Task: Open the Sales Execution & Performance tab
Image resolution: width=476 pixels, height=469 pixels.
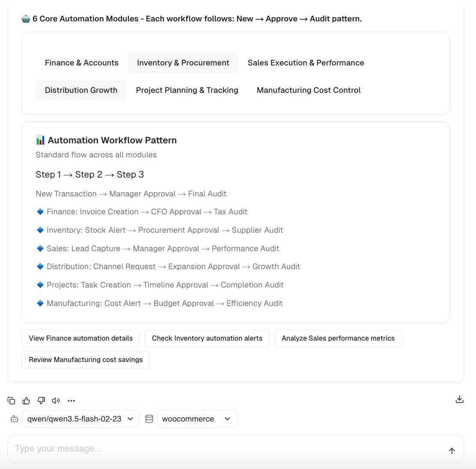Action: coord(306,63)
